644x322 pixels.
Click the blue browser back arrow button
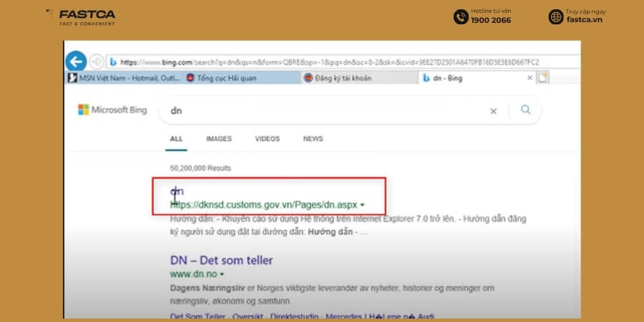(x=76, y=62)
